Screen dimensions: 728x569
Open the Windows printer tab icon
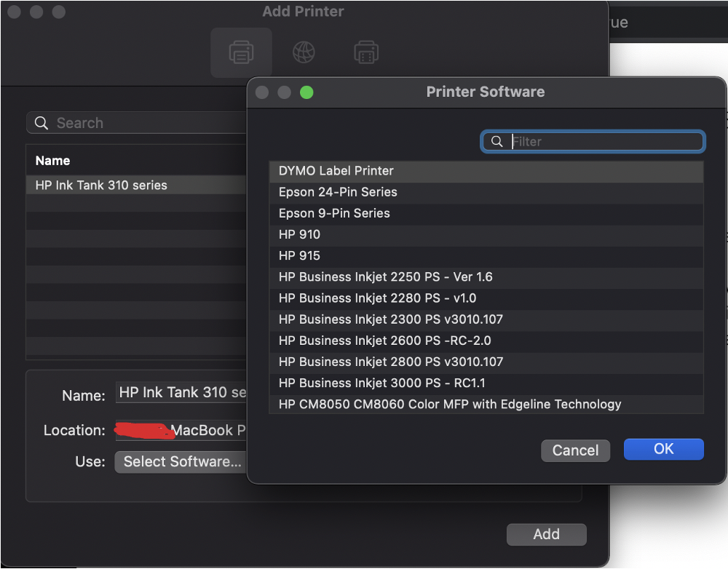coord(366,52)
